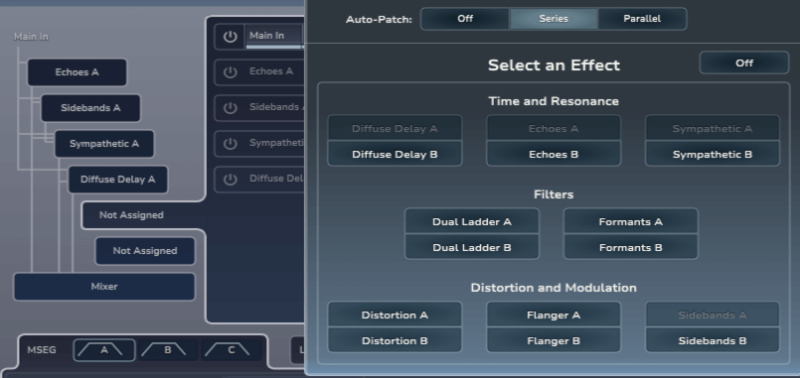Click greyed-out Diffuse Delay A option
The image size is (800, 378).
tap(395, 128)
